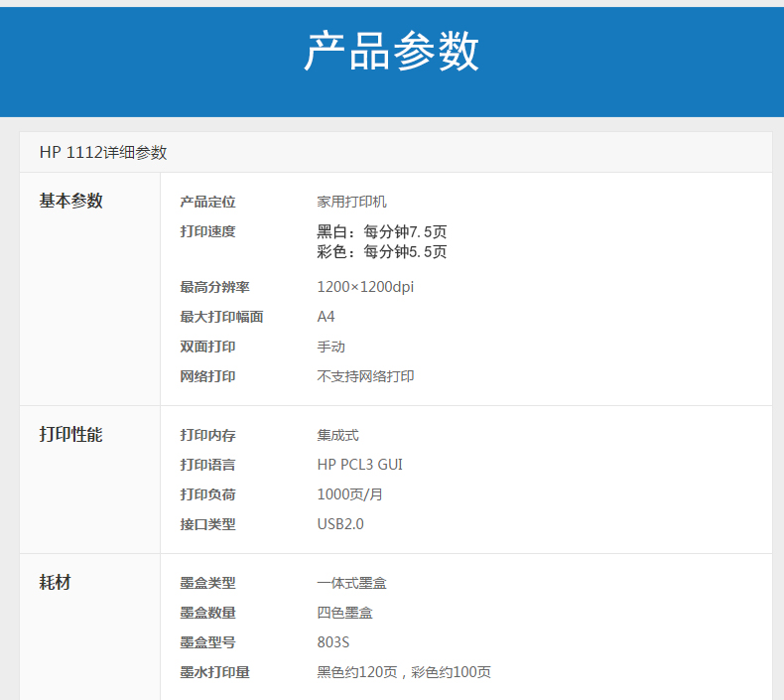Image resolution: width=784 pixels, height=700 pixels.
Task: Click the USB2.0 value
Action: click(340, 524)
